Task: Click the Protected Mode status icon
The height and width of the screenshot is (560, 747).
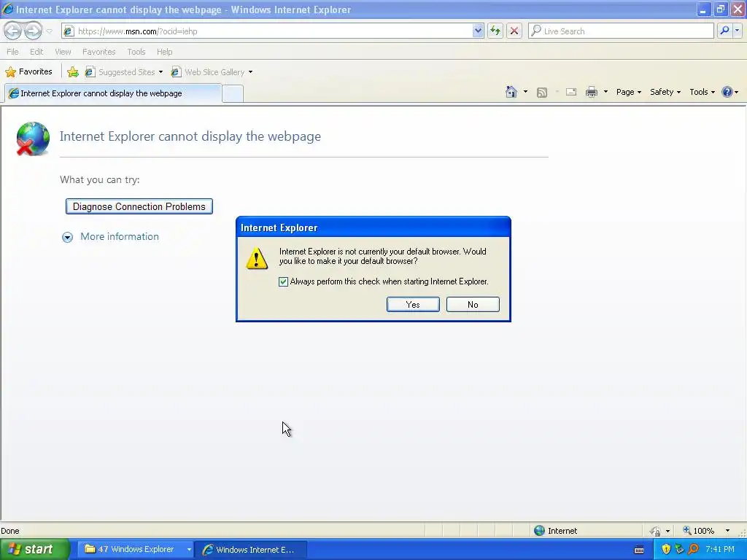Action: point(656,531)
